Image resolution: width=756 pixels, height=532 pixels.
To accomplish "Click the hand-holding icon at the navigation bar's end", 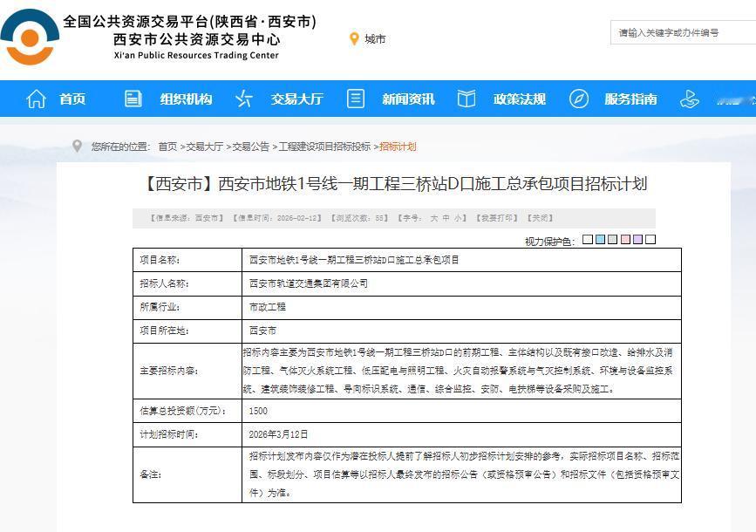I will [689, 99].
